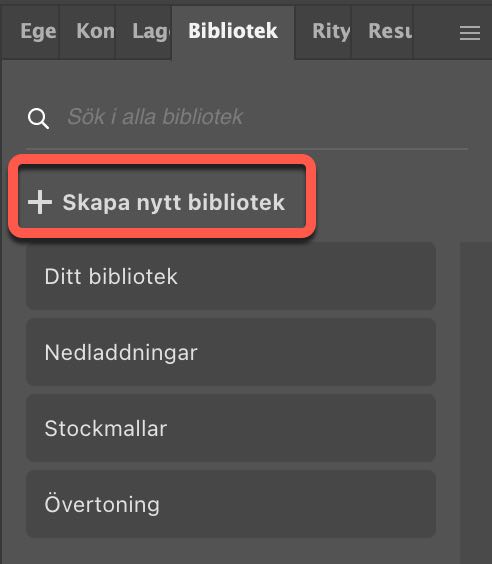The height and width of the screenshot is (564, 492).
Task: Click empty tab strip beside Resu tab
Action: [x=435, y=32]
